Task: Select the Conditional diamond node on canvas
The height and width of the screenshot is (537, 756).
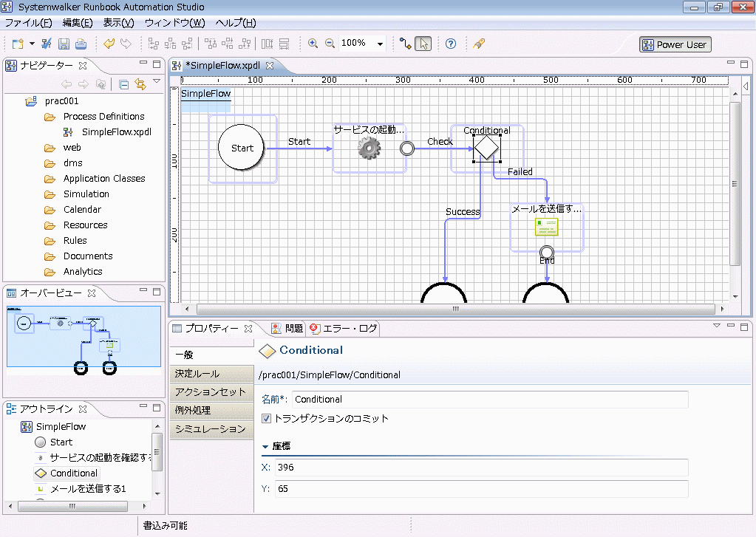Action: tap(486, 148)
